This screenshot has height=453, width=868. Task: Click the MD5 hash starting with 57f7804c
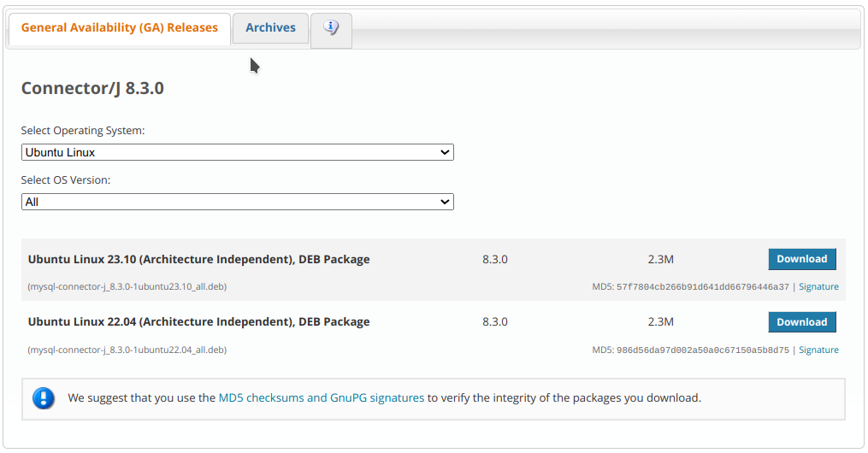click(x=702, y=287)
